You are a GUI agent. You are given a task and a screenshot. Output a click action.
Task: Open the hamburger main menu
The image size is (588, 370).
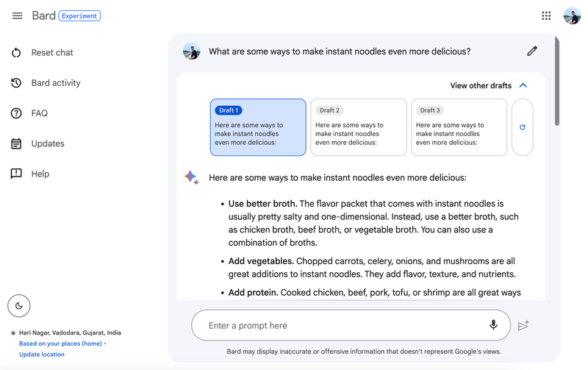(x=17, y=15)
